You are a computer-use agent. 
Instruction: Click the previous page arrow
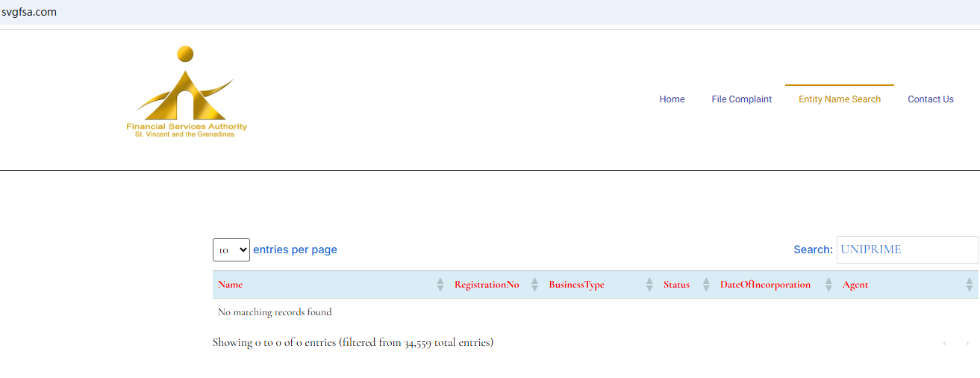click(x=944, y=344)
